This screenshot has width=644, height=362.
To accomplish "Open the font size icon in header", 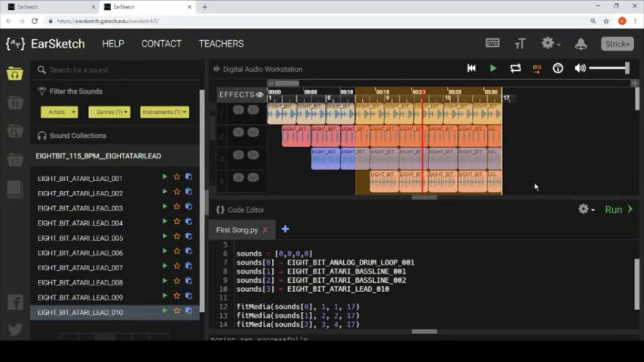I will click(x=520, y=44).
